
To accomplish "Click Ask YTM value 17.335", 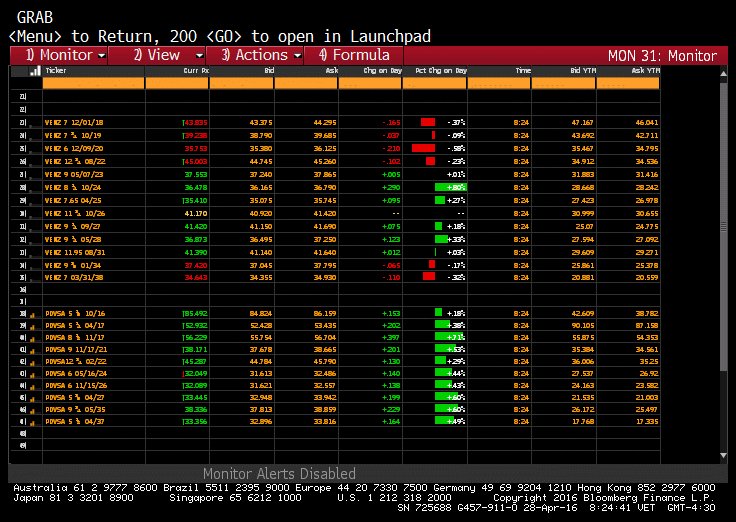I will coord(647,422).
